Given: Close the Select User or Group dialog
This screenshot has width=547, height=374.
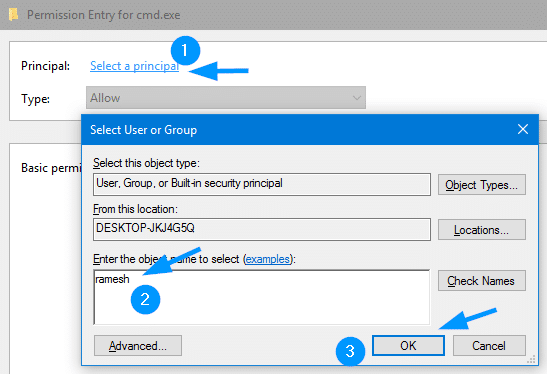Looking at the screenshot, I should coord(523,129).
